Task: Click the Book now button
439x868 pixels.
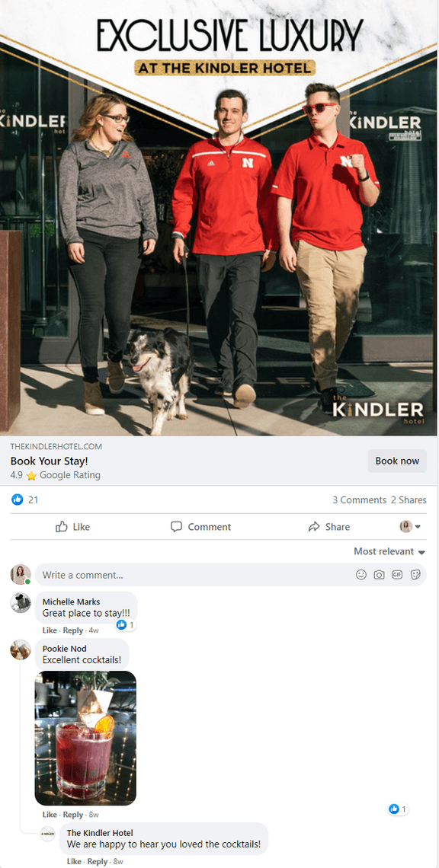Action: point(397,461)
